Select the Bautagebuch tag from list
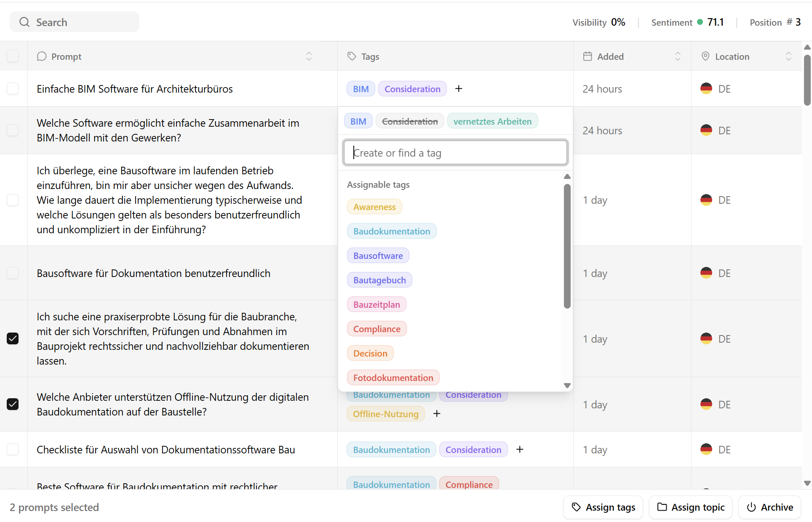Viewport: 812px width, 522px height. (x=379, y=280)
